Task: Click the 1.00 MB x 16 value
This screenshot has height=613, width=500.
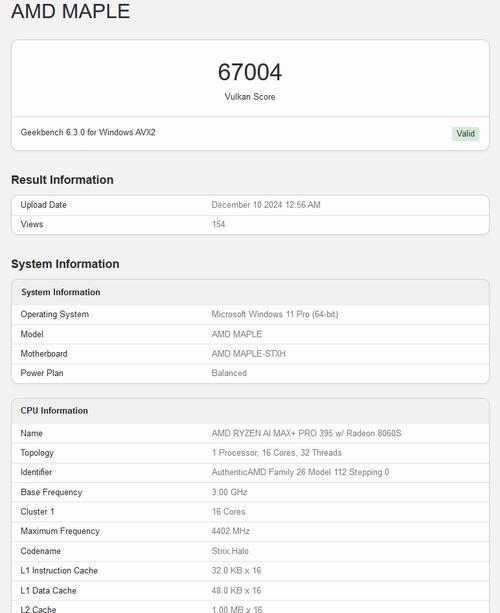Action: coord(237,609)
